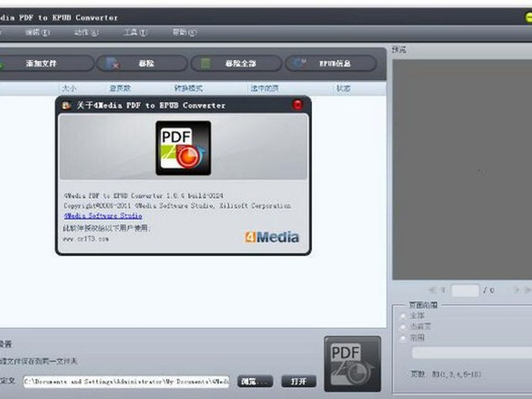The height and width of the screenshot is (399, 532).
Task: Sort by the 转换模式 column header
Action: (x=188, y=89)
